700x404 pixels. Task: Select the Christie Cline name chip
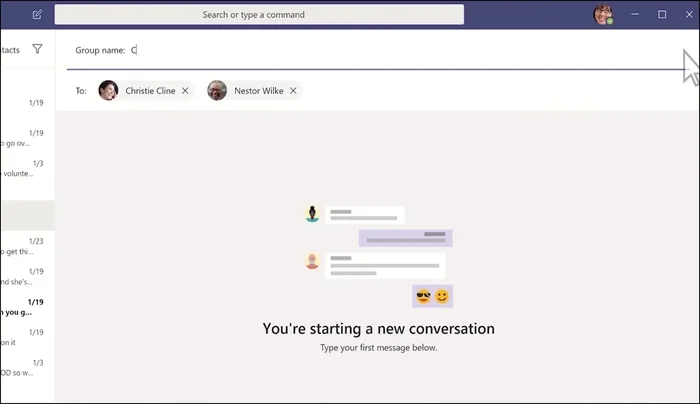click(x=145, y=91)
